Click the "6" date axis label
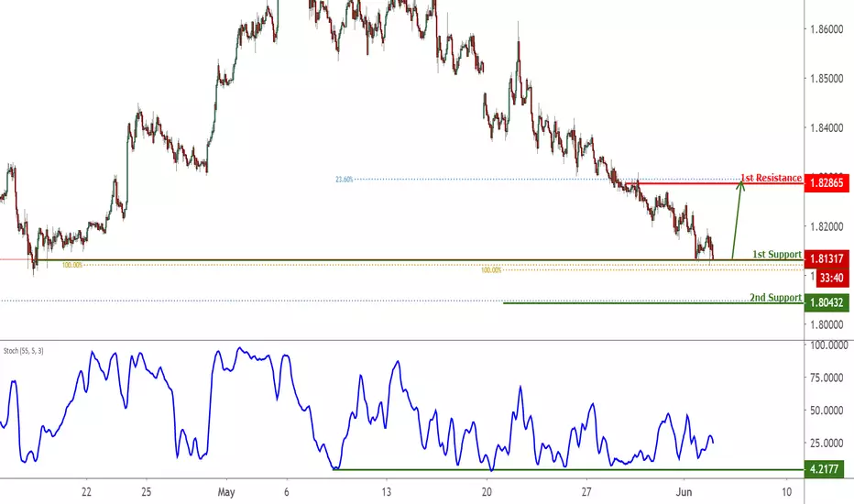This screenshot has width=854, height=504. click(287, 492)
